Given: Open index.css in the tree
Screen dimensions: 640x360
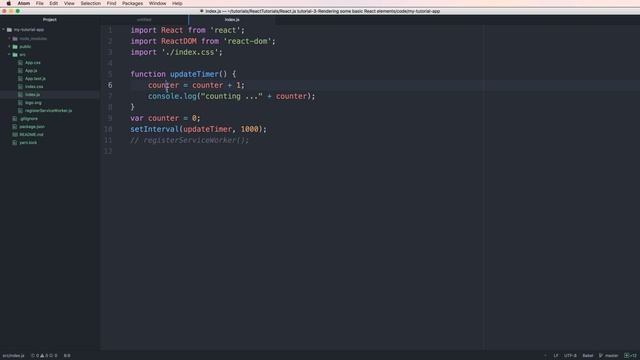Looking at the screenshot, I should click(x=34, y=87).
